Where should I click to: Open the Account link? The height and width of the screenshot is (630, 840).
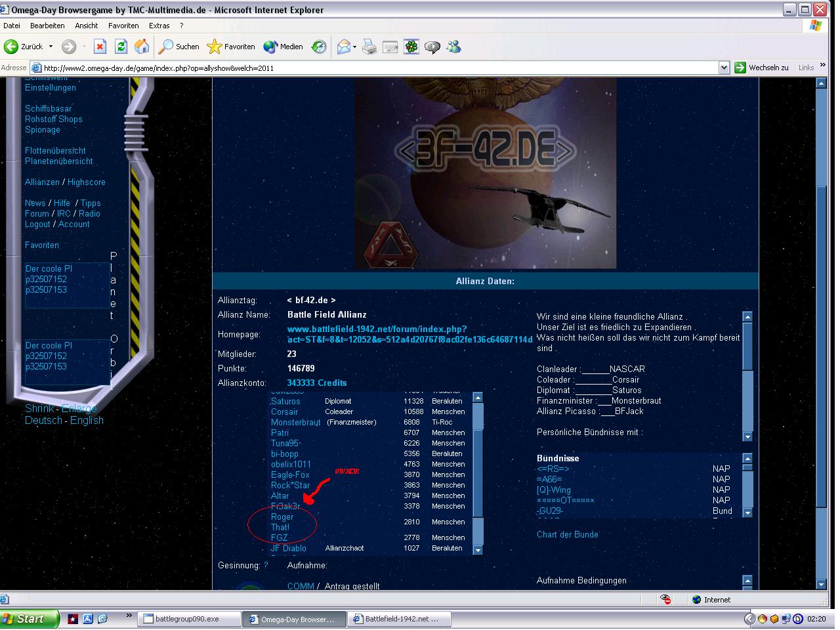tap(74, 224)
